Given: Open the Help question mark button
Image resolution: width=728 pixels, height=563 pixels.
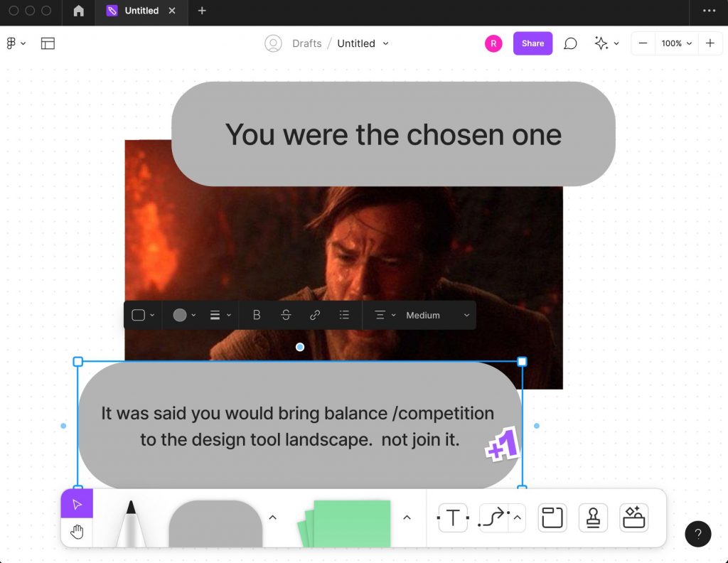Looking at the screenshot, I should click(x=698, y=534).
